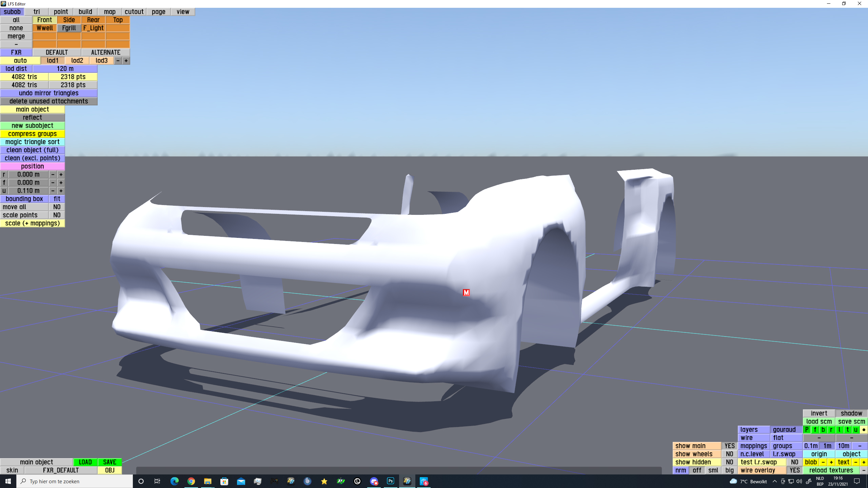Toggle the P view layer button

coord(807,430)
